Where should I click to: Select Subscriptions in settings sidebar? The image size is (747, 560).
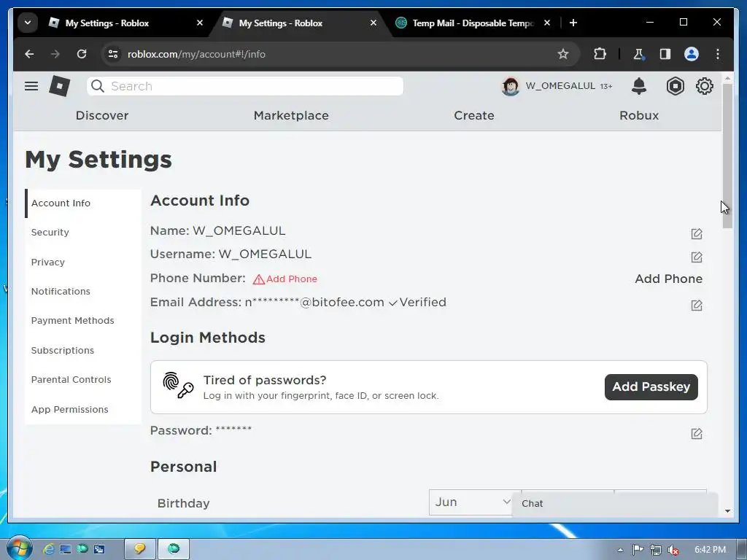83,351
